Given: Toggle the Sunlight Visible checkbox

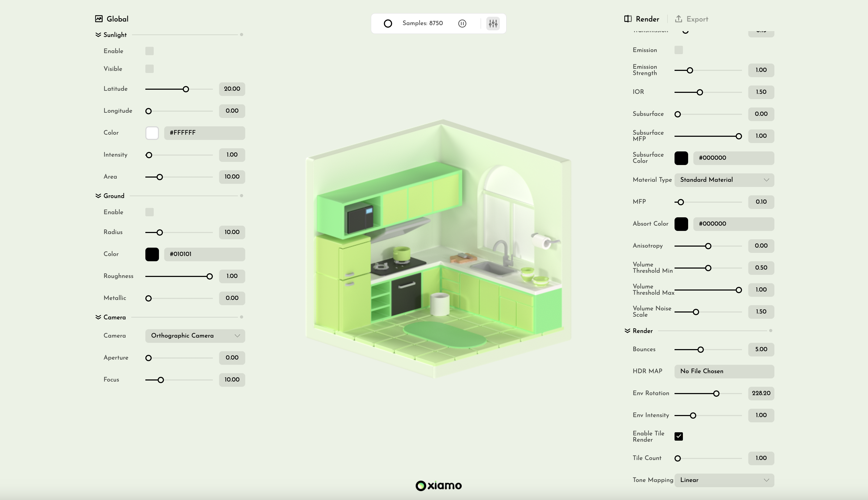Looking at the screenshot, I should point(149,69).
